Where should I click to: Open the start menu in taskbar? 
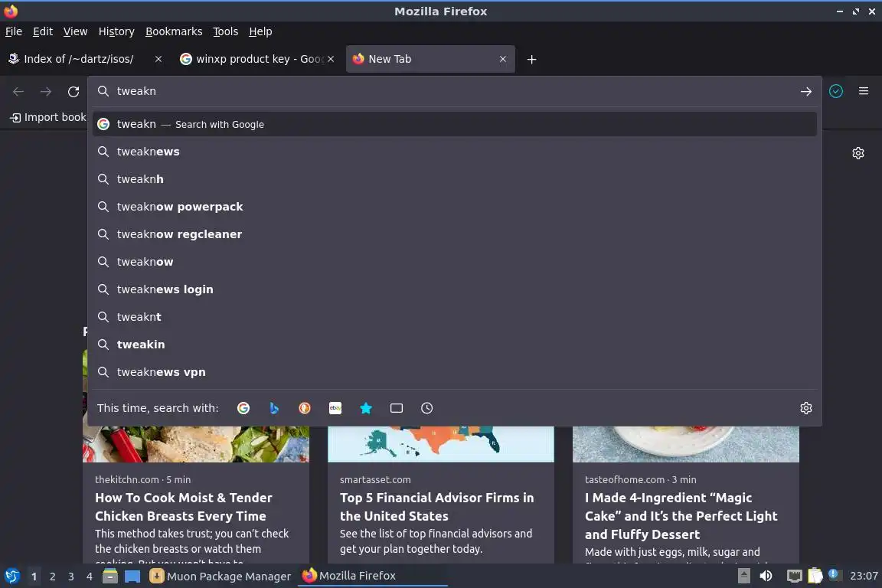(11, 577)
